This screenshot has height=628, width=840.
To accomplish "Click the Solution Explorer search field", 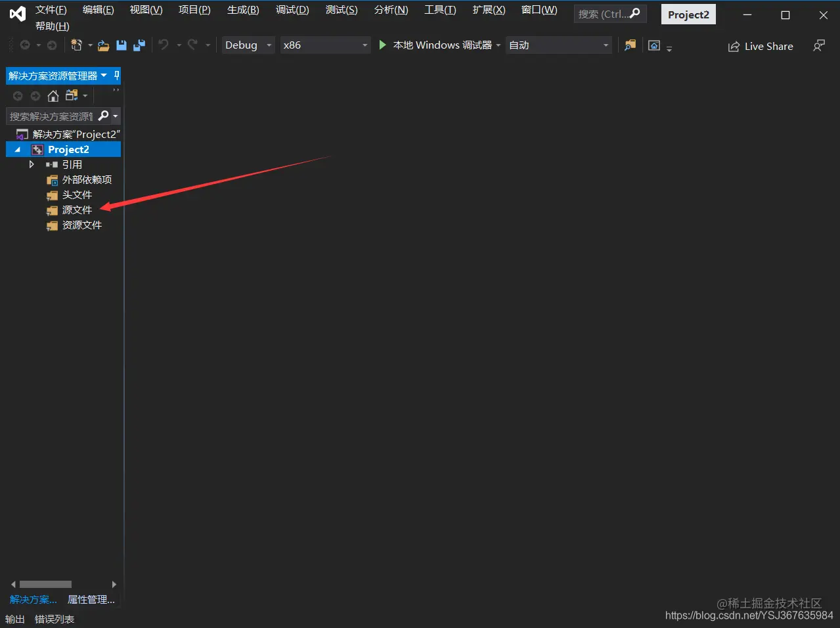I will point(51,116).
